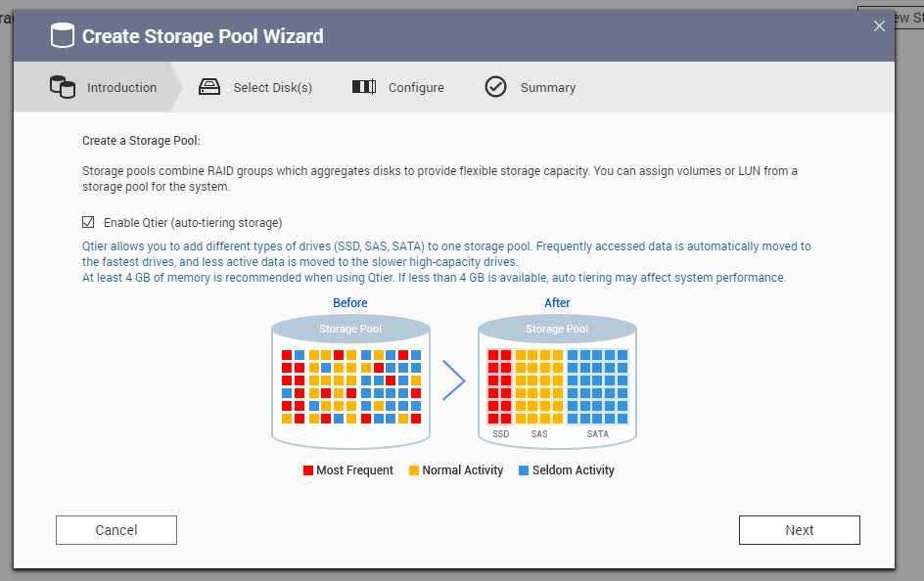Click the SSD tier label in After diagram

(501, 433)
